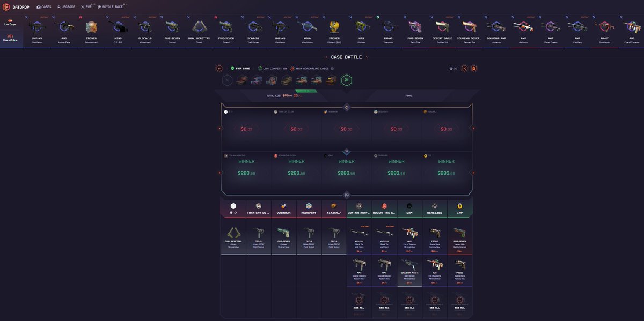Select the fourth case in round list

(287, 80)
